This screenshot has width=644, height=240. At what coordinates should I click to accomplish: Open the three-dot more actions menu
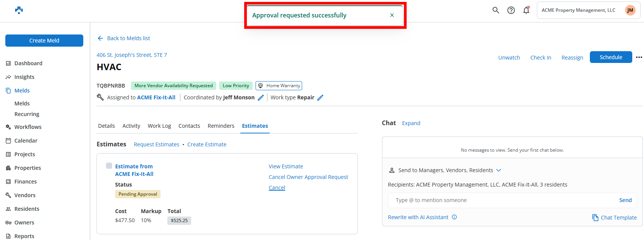[x=639, y=57]
